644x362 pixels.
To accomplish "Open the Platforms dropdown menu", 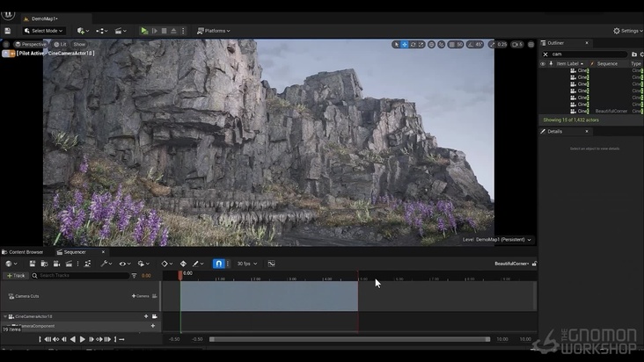I will click(x=214, y=31).
